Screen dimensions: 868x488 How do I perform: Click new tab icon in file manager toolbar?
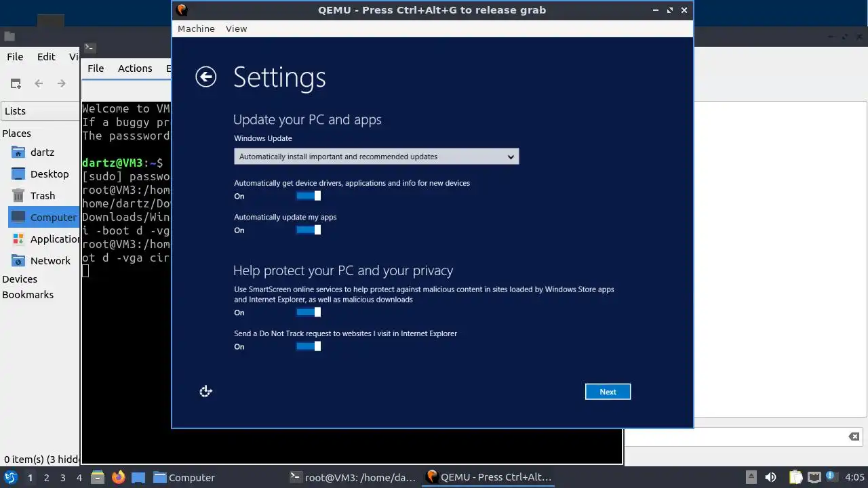(x=16, y=83)
